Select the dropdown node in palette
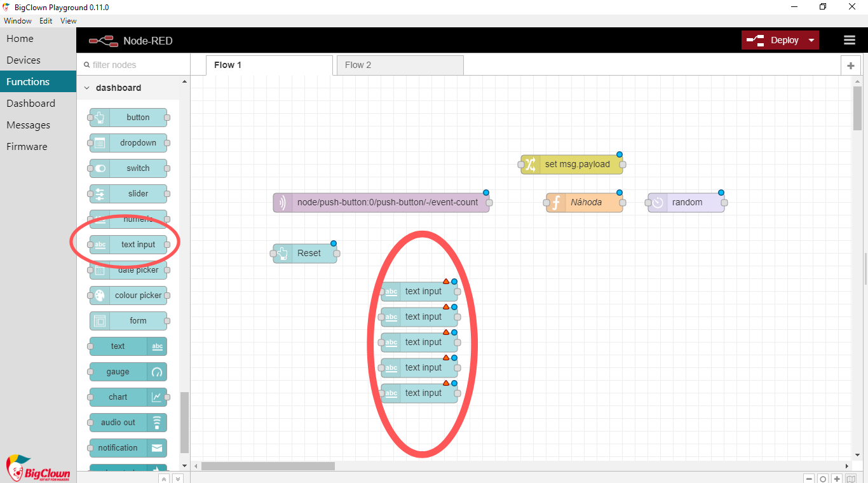The image size is (868, 483). coord(128,143)
